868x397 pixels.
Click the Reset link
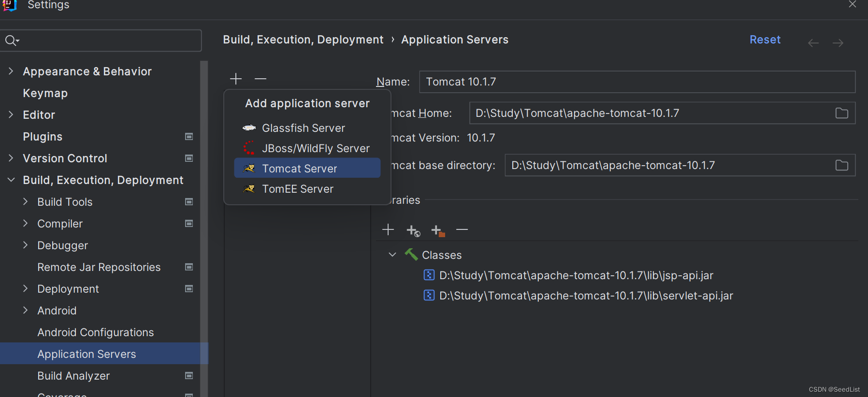click(765, 40)
